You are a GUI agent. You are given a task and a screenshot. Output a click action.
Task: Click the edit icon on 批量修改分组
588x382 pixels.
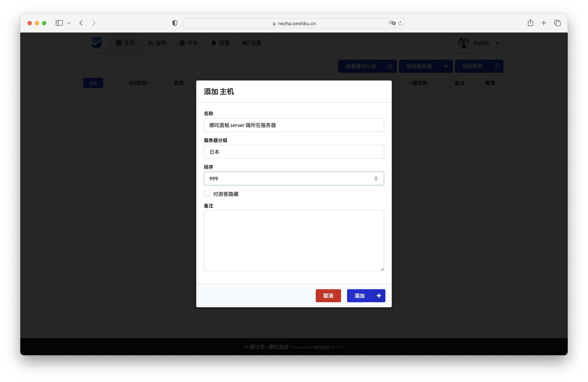(x=390, y=66)
